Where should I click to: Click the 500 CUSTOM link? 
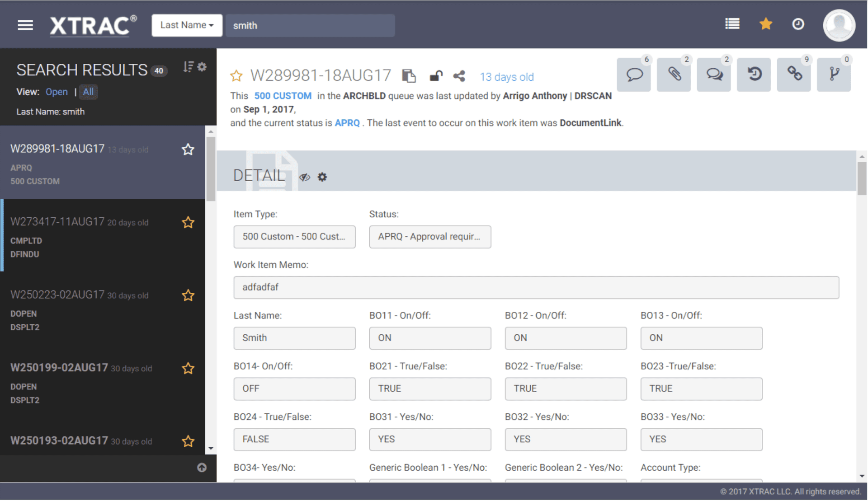pyautogui.click(x=283, y=96)
